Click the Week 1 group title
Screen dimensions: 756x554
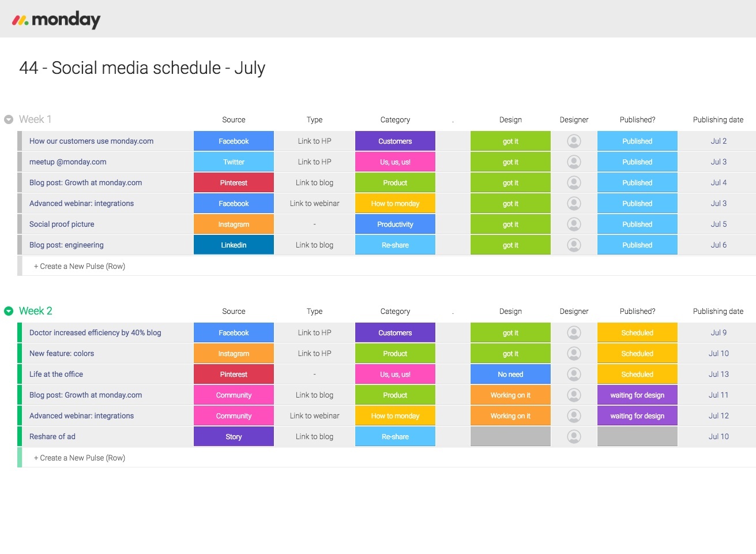coord(35,119)
